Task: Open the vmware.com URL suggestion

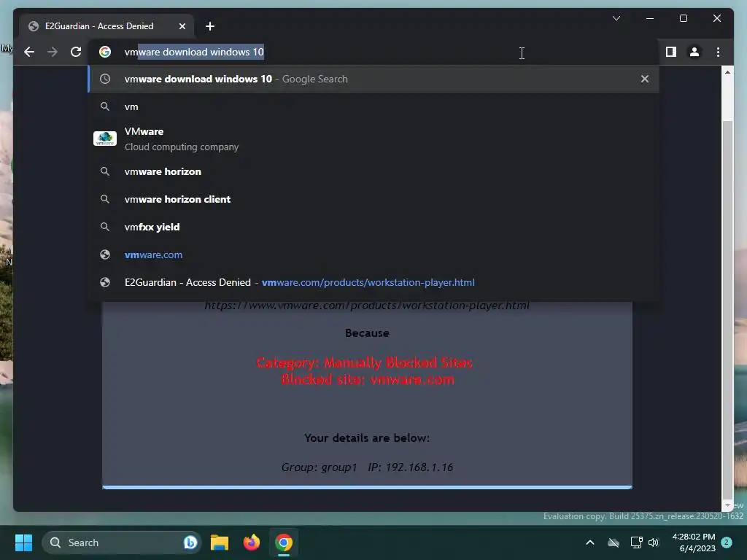Action: pyautogui.click(x=374, y=254)
